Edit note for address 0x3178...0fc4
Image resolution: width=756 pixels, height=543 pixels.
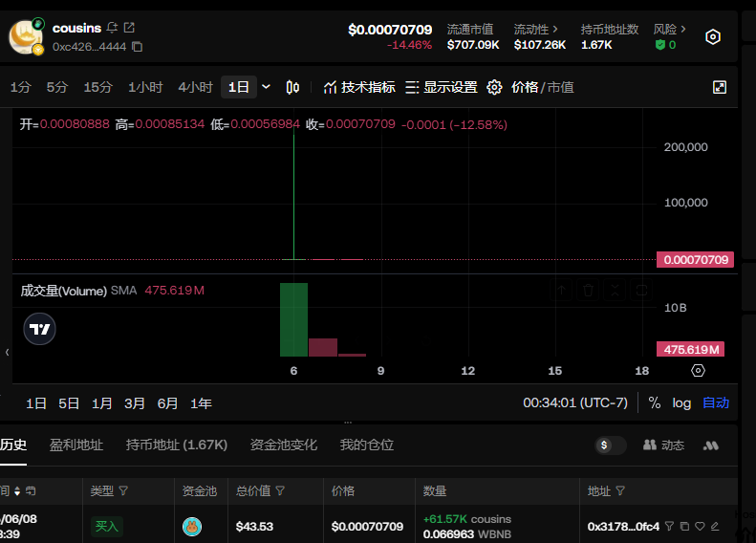point(715,526)
